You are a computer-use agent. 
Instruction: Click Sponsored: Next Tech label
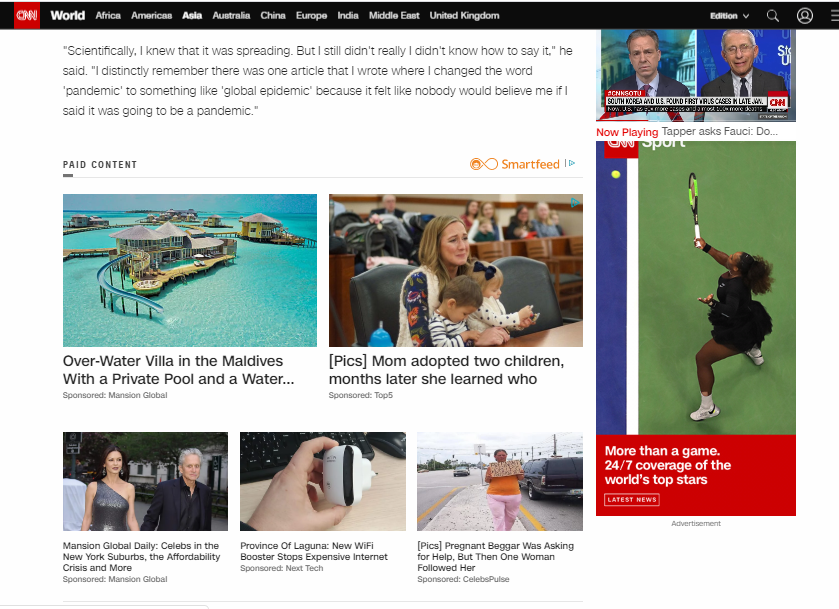coord(281,568)
